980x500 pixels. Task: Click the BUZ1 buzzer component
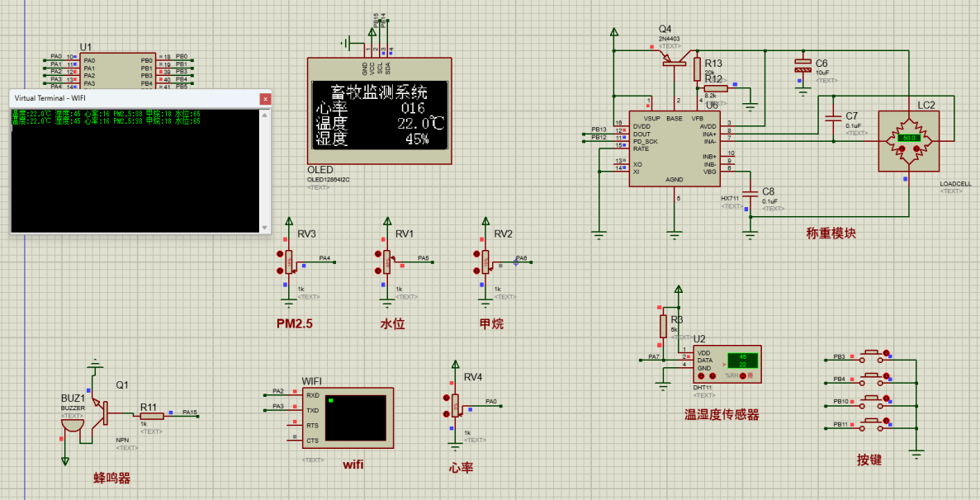[x=73, y=422]
